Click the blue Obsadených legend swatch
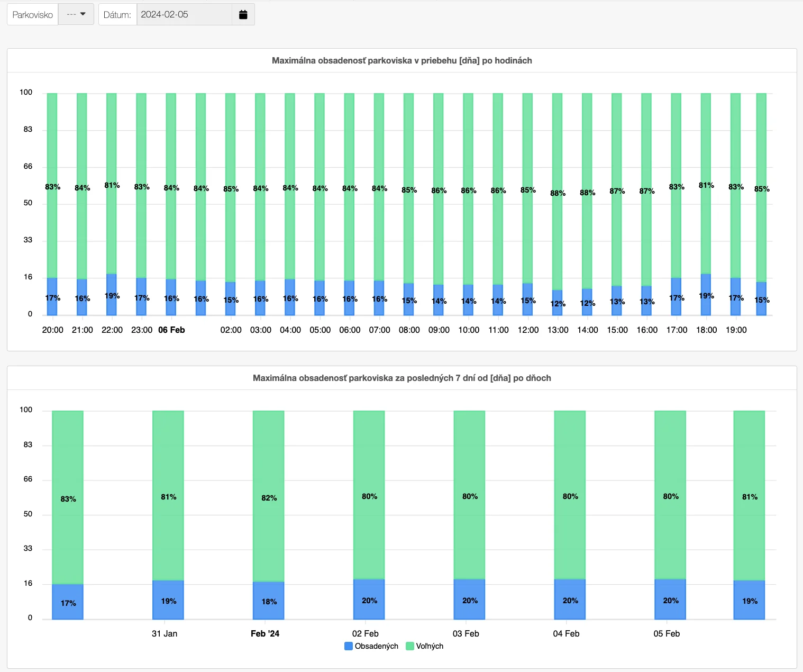This screenshot has height=672, width=803. 349,646
